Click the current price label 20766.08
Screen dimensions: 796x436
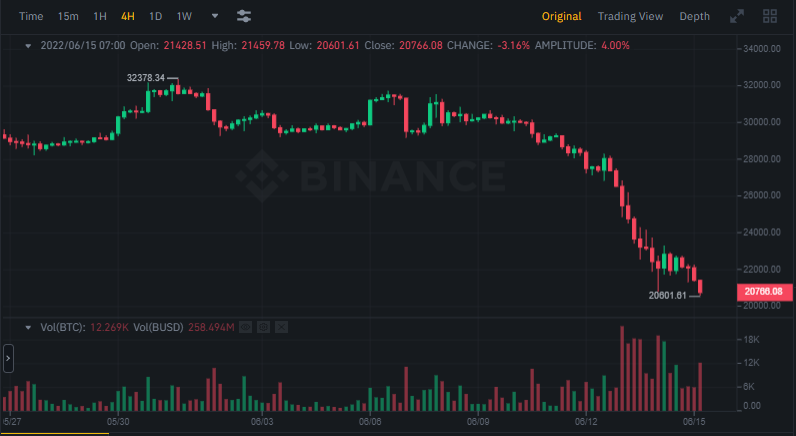tap(762, 291)
